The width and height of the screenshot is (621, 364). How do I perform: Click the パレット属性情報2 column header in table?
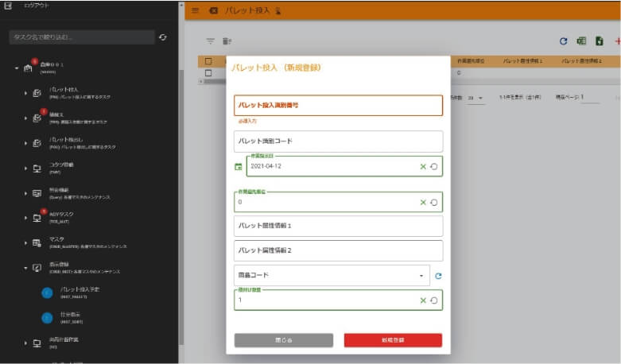(582, 61)
